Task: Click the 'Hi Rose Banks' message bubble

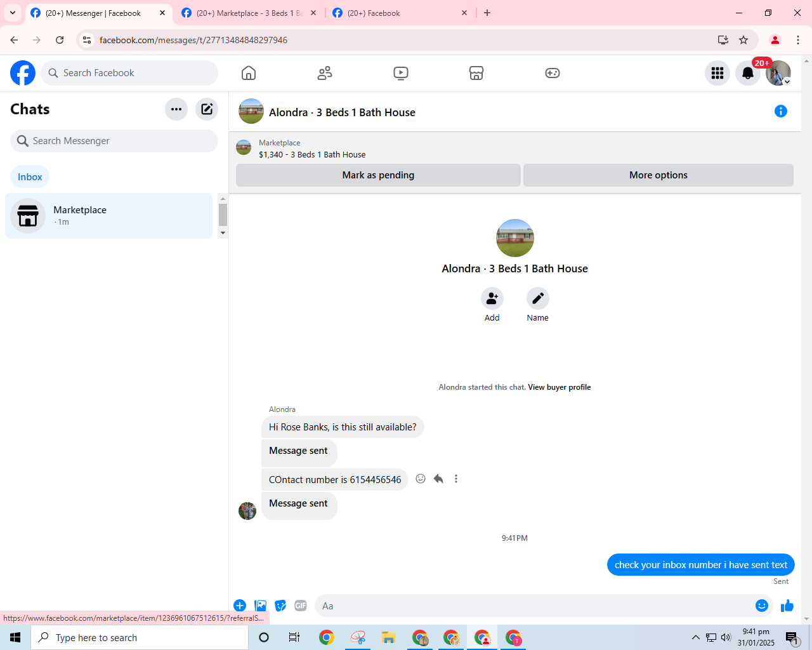Action: click(343, 427)
